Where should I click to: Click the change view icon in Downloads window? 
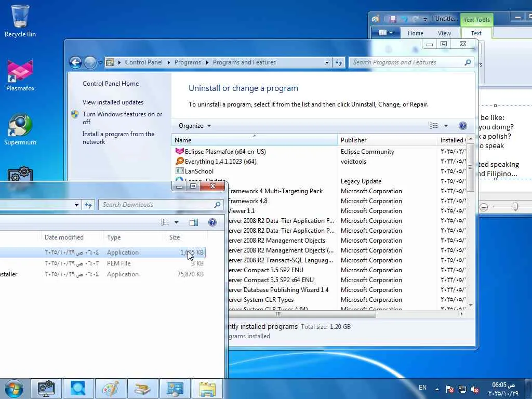pos(165,222)
